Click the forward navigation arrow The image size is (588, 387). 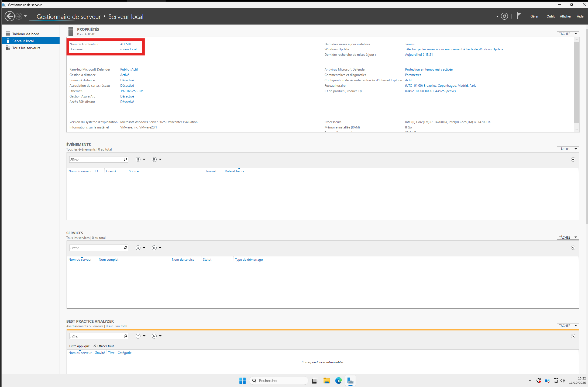[x=19, y=16]
